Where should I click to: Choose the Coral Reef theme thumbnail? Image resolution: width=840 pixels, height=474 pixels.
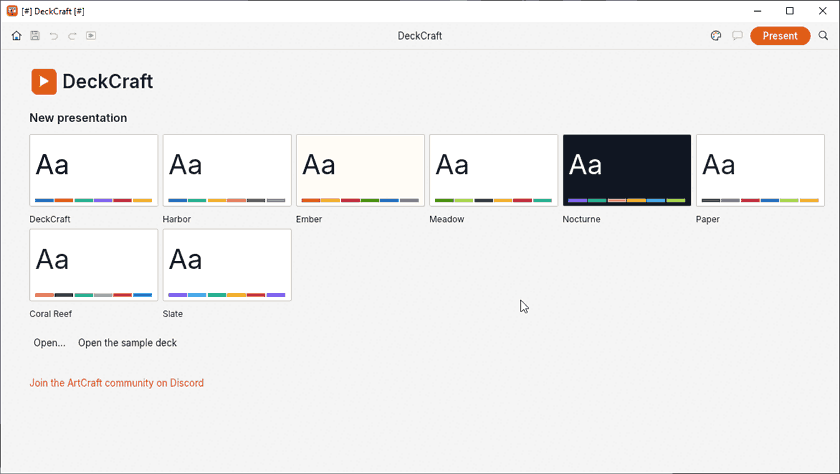pyautogui.click(x=94, y=265)
